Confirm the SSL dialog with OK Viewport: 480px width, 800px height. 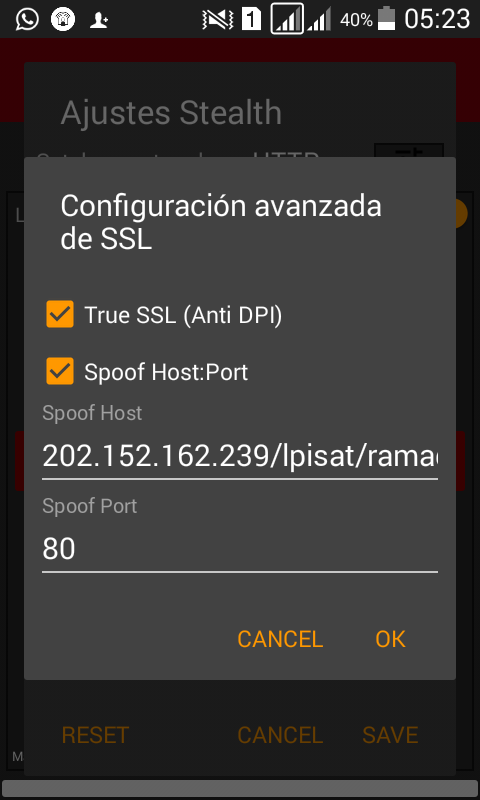(x=390, y=639)
